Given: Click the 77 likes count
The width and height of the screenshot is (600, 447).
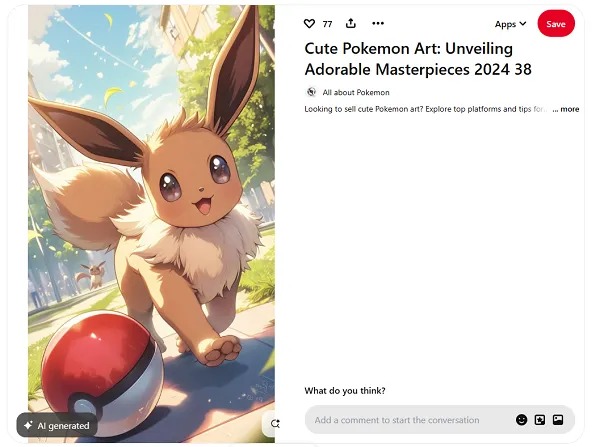Looking at the screenshot, I should 327,24.
